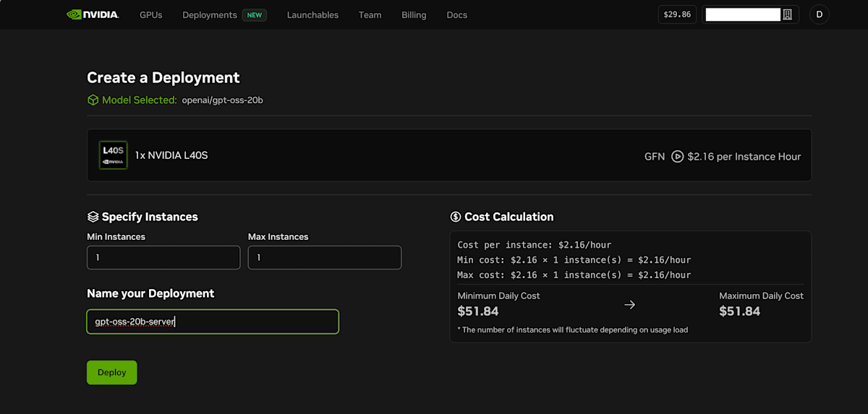Click the NEW badge beside Deployments
Viewport: 868px width, 414px height.
point(255,14)
